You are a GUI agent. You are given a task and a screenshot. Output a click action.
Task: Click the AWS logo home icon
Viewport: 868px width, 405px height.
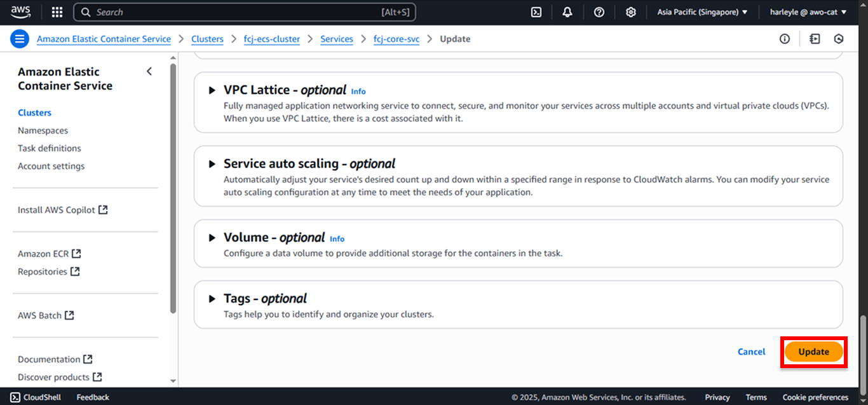pyautogui.click(x=20, y=11)
